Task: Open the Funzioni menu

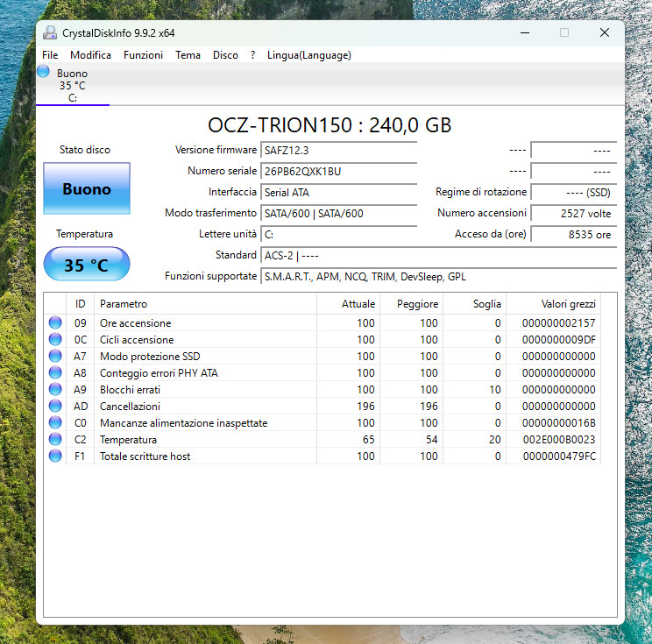Action: 143,55
